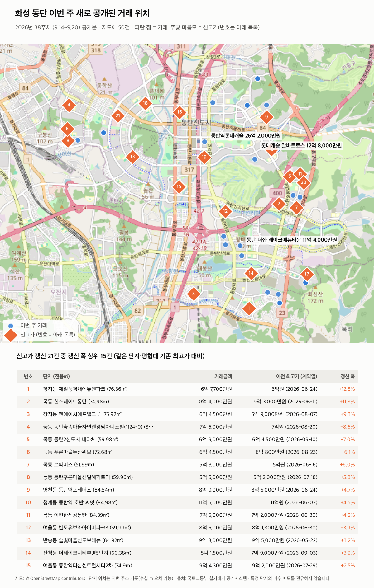Open diamond marker number 17
This screenshot has width=374, height=588.
click(x=307, y=274)
